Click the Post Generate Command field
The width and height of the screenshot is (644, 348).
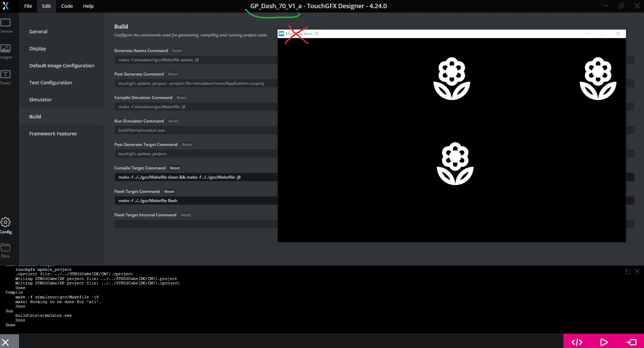196,83
